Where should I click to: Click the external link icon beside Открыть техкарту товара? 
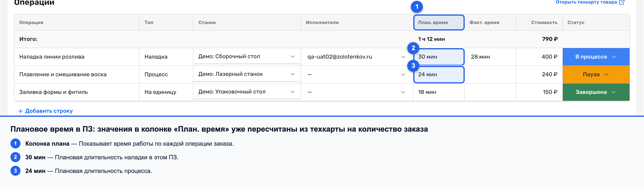[622, 2]
